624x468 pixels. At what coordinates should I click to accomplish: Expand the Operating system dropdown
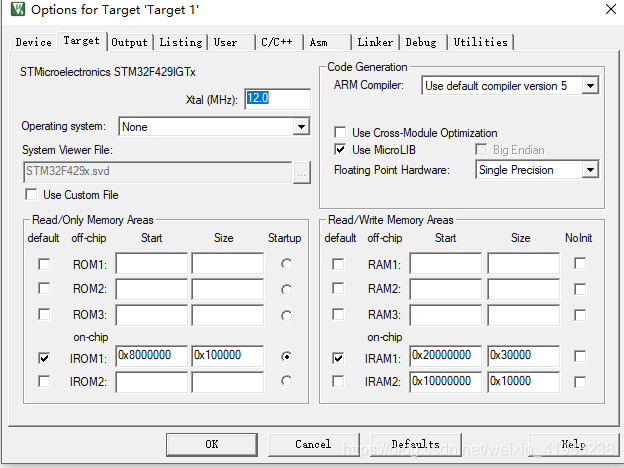click(x=302, y=127)
